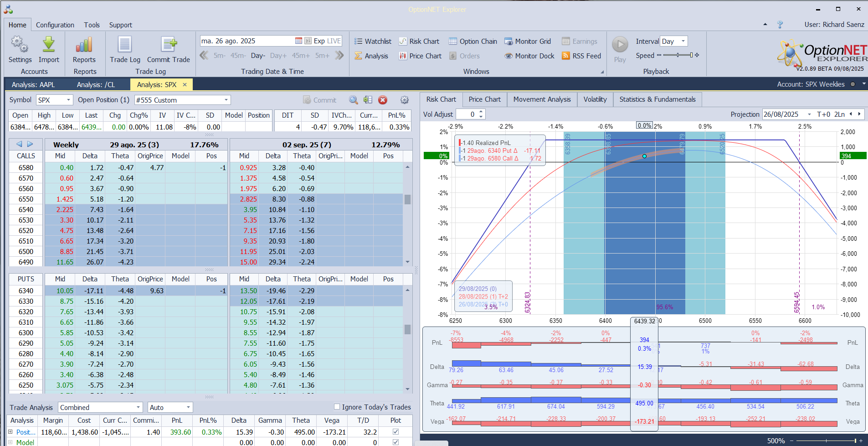
Task: Open the Option Chain window
Action: [473, 41]
